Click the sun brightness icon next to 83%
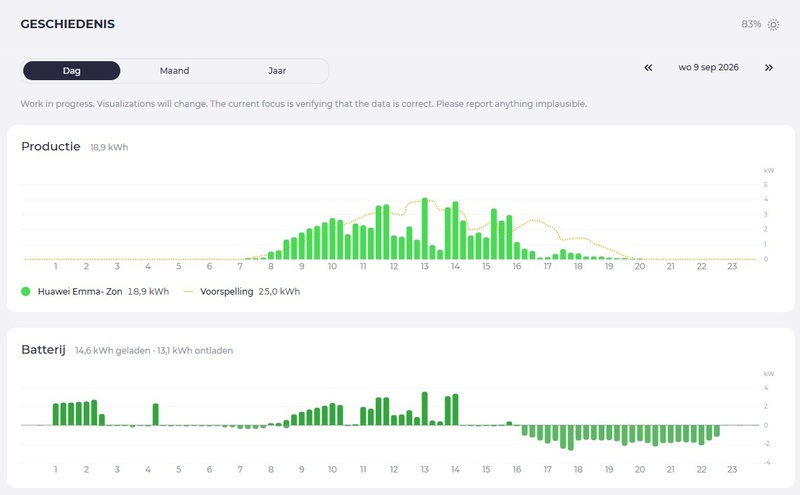The image size is (800, 495). coord(773,24)
